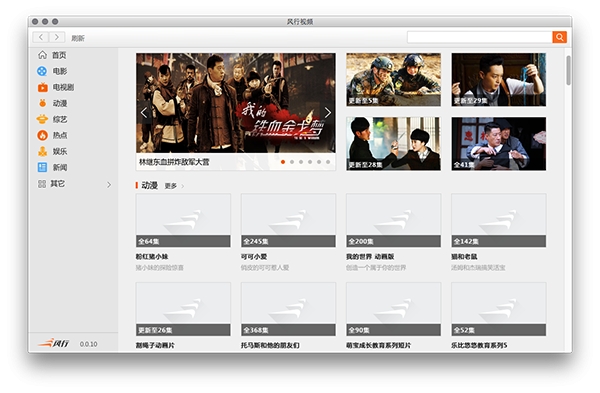Show next banner with right carousel arrow
Image resolution: width=600 pixels, height=393 pixels.
(x=328, y=113)
